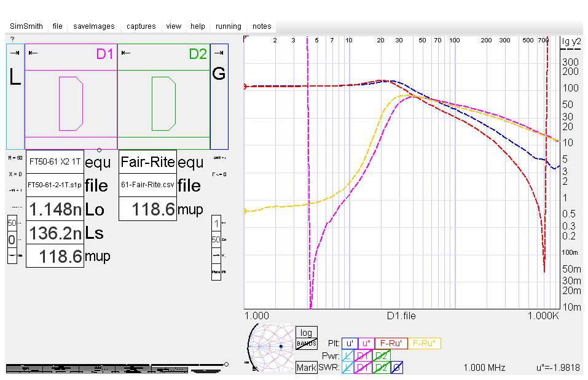Click the R = 50 readout beside L
This screenshot has height=380, width=588.
pyautogui.click(x=15, y=158)
